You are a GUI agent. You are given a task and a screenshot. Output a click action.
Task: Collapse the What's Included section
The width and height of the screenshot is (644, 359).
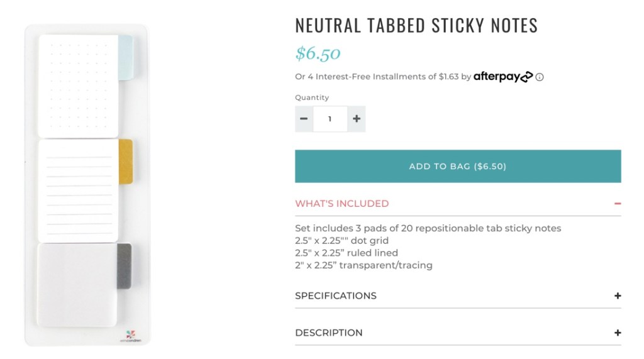[342, 204]
